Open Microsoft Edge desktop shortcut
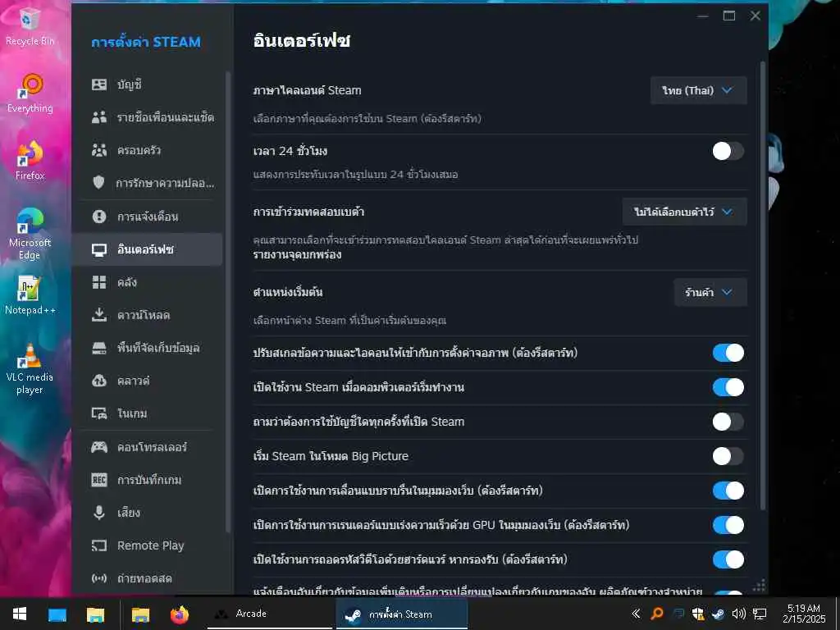 click(30, 234)
